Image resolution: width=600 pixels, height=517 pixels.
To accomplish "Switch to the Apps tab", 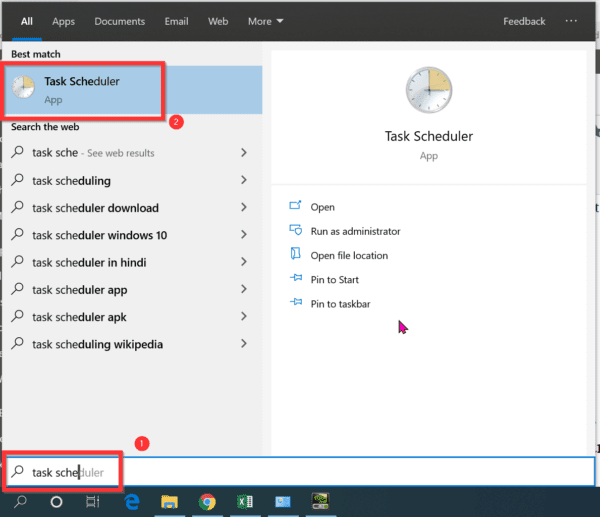I will (x=64, y=21).
